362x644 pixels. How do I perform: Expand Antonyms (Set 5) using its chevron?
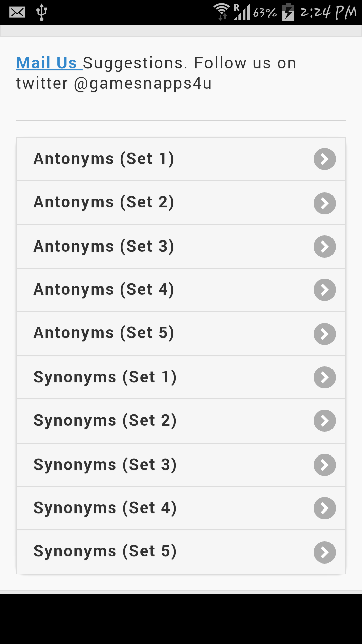324,334
